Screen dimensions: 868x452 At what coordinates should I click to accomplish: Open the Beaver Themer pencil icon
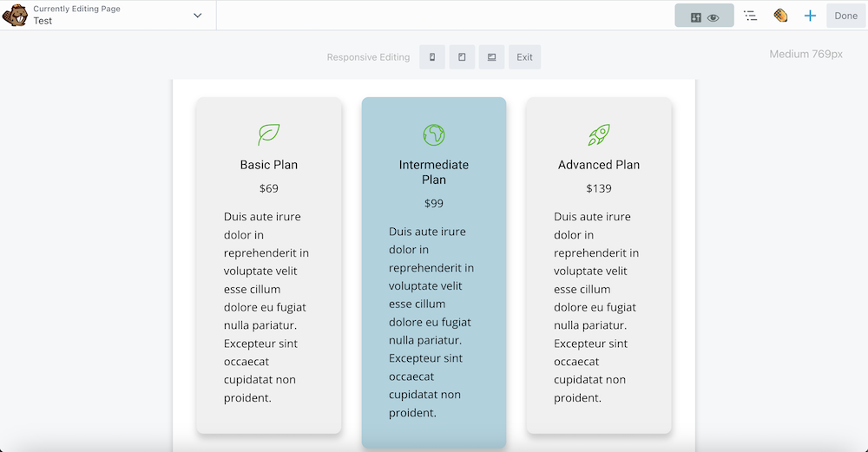780,16
